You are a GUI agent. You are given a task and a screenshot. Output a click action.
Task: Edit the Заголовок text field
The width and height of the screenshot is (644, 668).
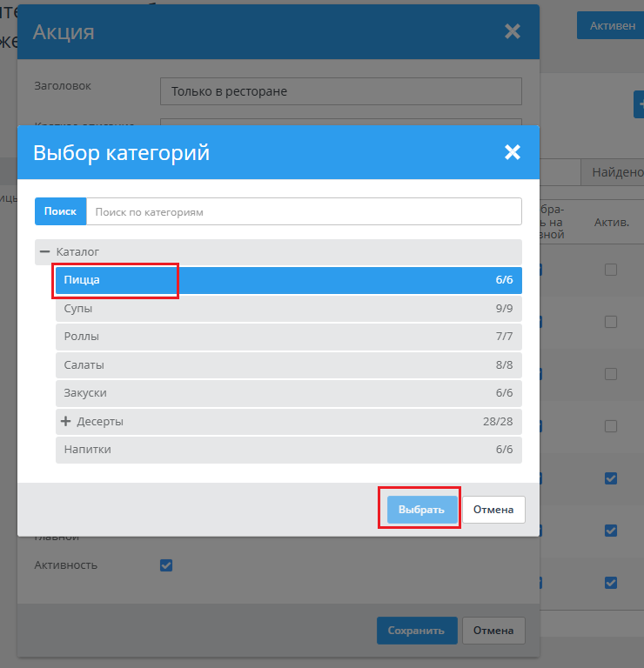pos(340,91)
